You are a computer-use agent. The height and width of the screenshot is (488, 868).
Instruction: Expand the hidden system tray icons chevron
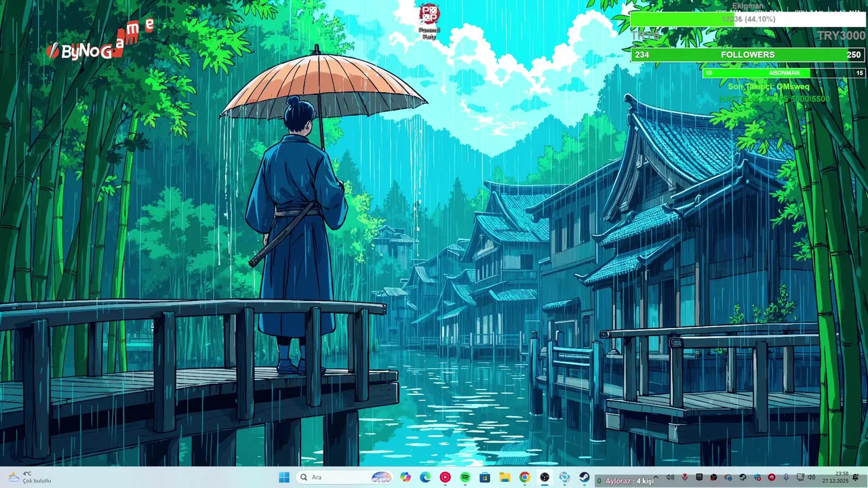point(656,477)
